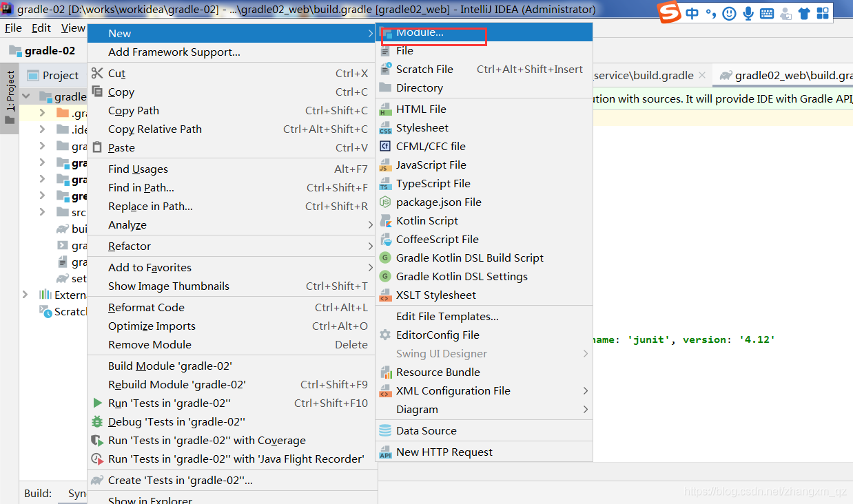Click the microphone icon in the IME toolbar
This screenshot has width=853, height=504.
click(748, 13)
